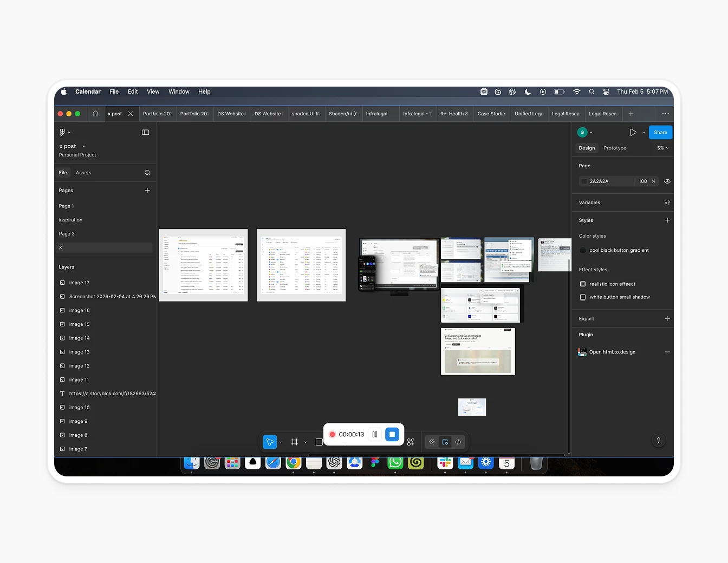Toggle the Page color visibility eye

point(667,181)
